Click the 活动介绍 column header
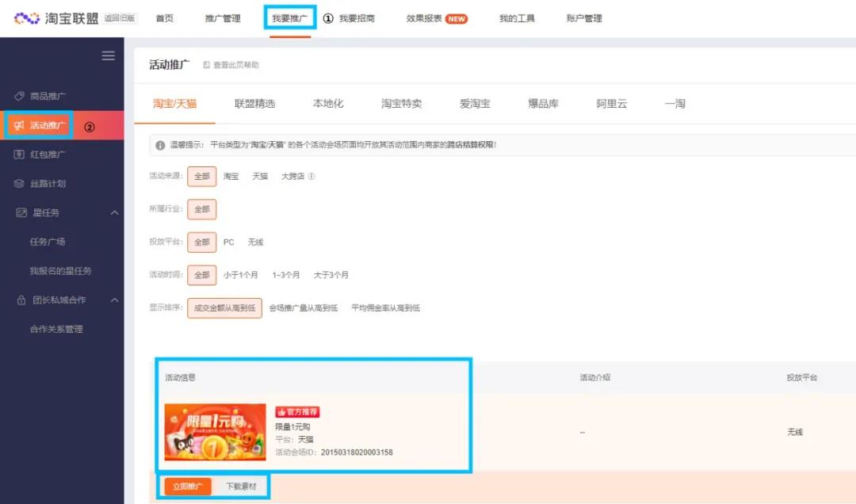Image resolution: width=856 pixels, height=504 pixels. [x=595, y=377]
